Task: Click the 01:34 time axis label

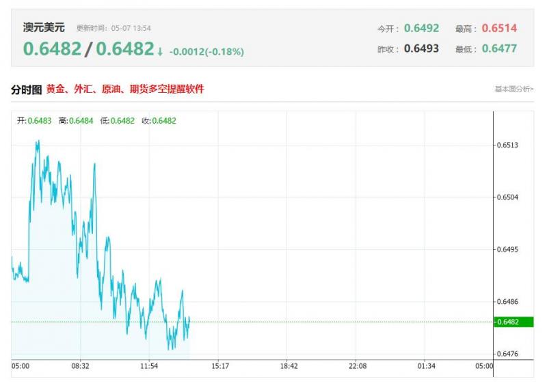Action: pos(426,366)
